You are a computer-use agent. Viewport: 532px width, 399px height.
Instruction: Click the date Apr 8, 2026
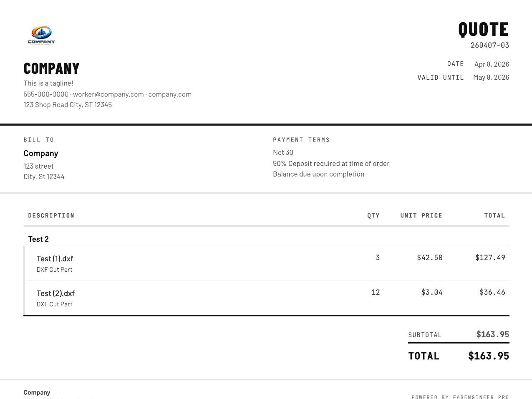point(492,64)
